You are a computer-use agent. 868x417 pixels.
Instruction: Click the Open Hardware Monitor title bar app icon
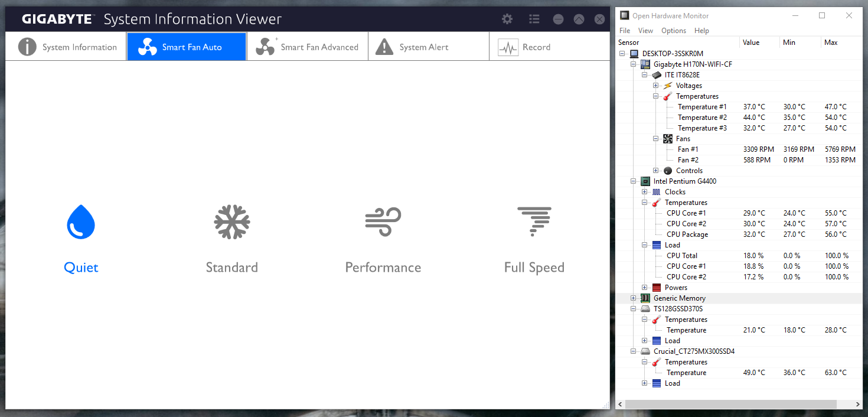click(625, 15)
